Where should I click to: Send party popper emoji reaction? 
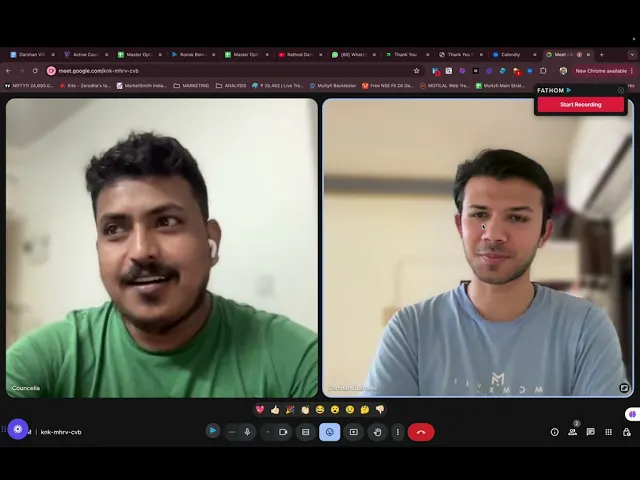tap(290, 409)
